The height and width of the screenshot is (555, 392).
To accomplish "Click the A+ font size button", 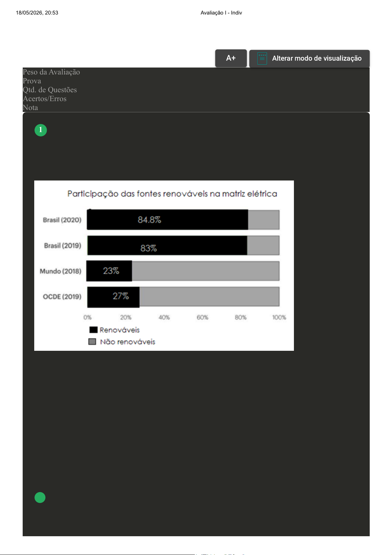I will point(231,58).
